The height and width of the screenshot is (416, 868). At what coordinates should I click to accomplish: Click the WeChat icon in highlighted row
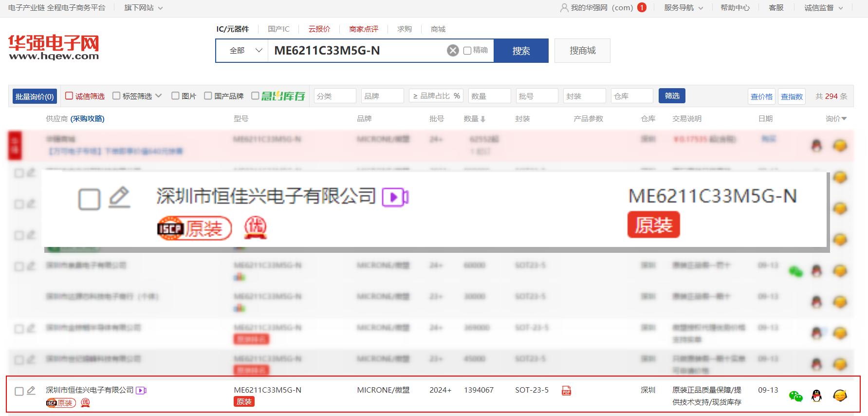click(x=795, y=396)
